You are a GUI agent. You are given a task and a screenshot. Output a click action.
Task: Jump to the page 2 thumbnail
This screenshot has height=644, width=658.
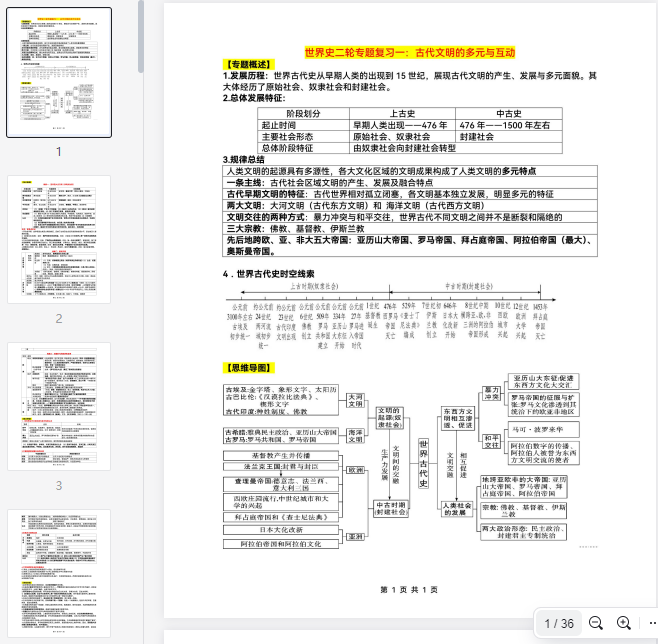59,240
